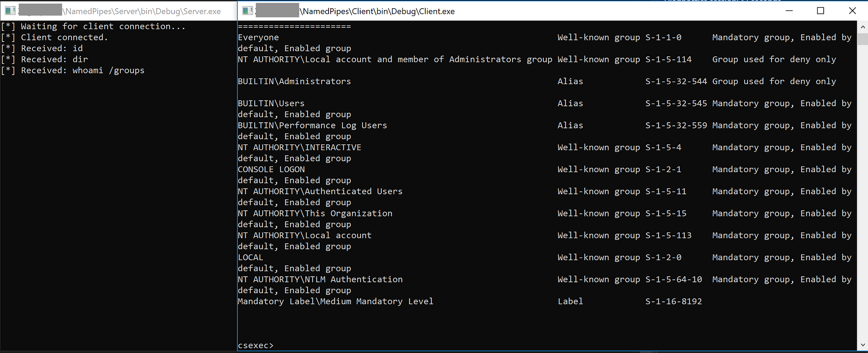Viewport: 868px width, 353px height.
Task: Click the BUILTIN\Performance Log Users entry
Action: 312,125
